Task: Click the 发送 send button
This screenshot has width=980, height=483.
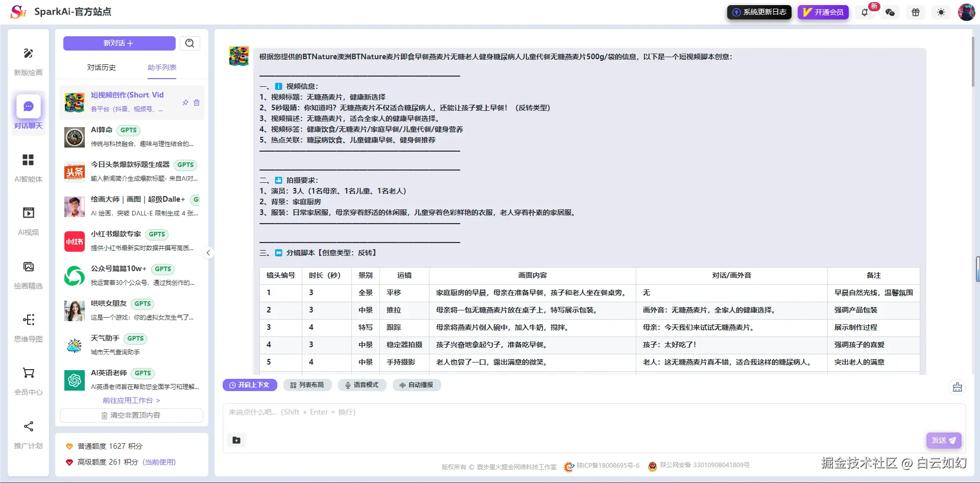Action: [944, 440]
